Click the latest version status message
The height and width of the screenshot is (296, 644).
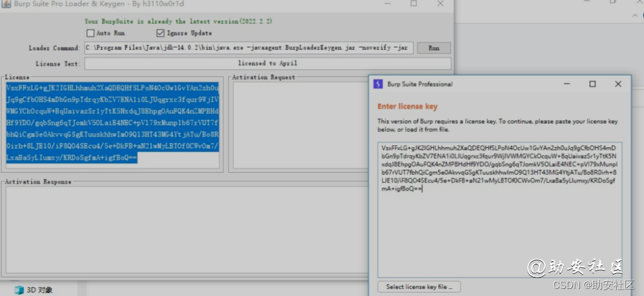(x=178, y=21)
